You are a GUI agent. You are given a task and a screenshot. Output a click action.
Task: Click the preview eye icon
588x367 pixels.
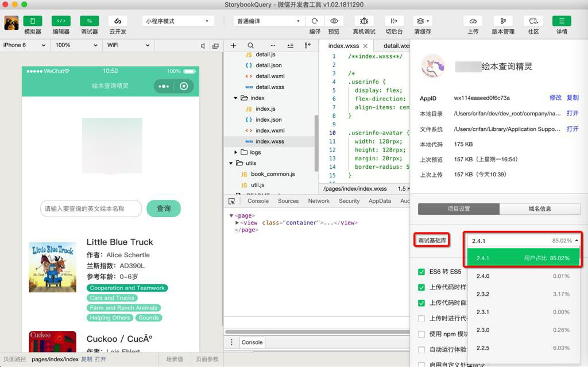334,21
